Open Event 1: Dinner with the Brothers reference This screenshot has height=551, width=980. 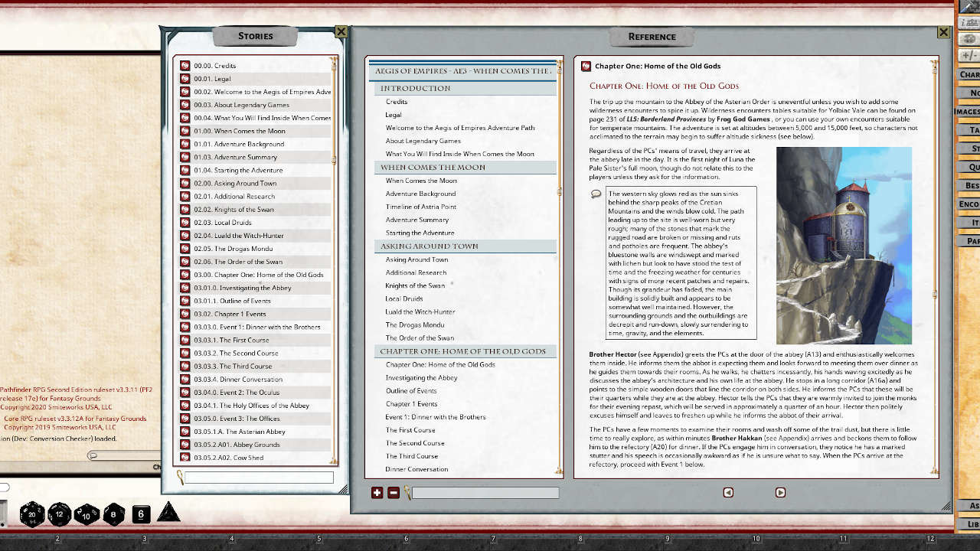click(x=436, y=417)
